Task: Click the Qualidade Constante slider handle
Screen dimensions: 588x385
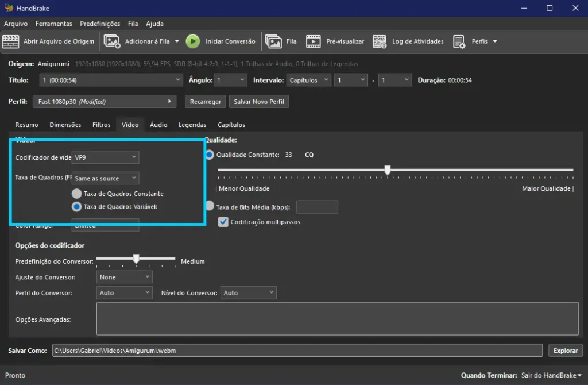Action: pos(388,170)
